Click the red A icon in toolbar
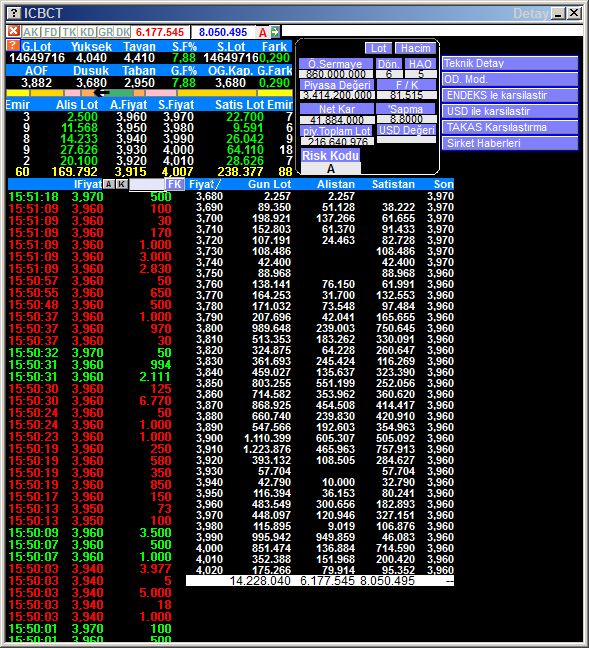Image resolution: width=589 pixels, height=648 pixels. [x=262, y=32]
